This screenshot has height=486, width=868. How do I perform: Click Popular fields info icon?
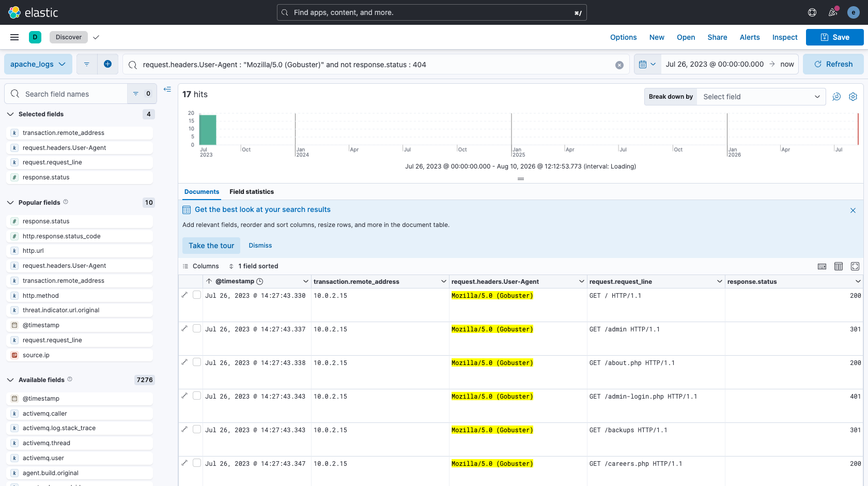66,202
